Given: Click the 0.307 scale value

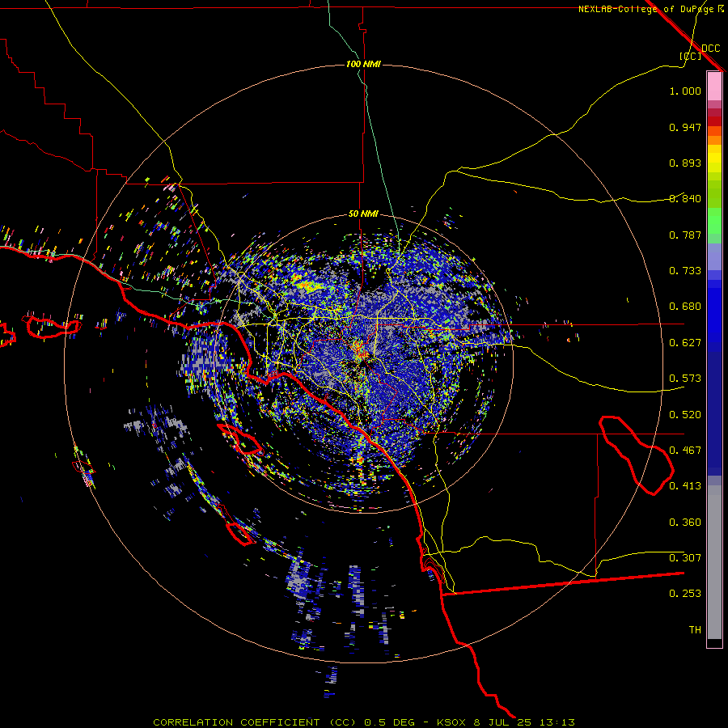Looking at the screenshot, I should pyautogui.click(x=685, y=558).
